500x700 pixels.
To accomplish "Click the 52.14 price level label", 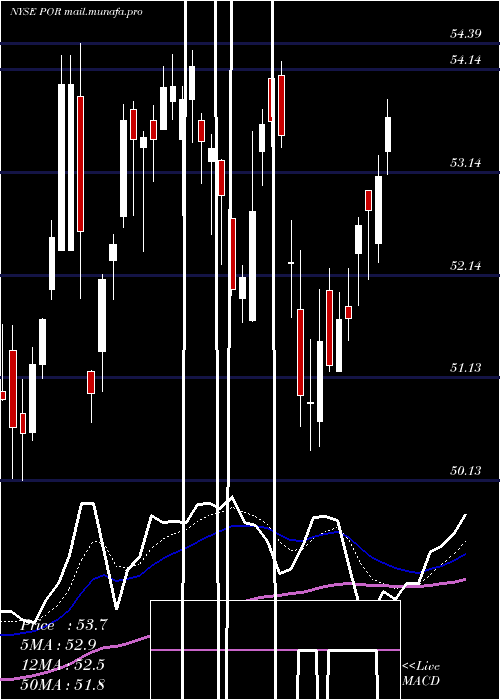I will [x=466, y=266].
